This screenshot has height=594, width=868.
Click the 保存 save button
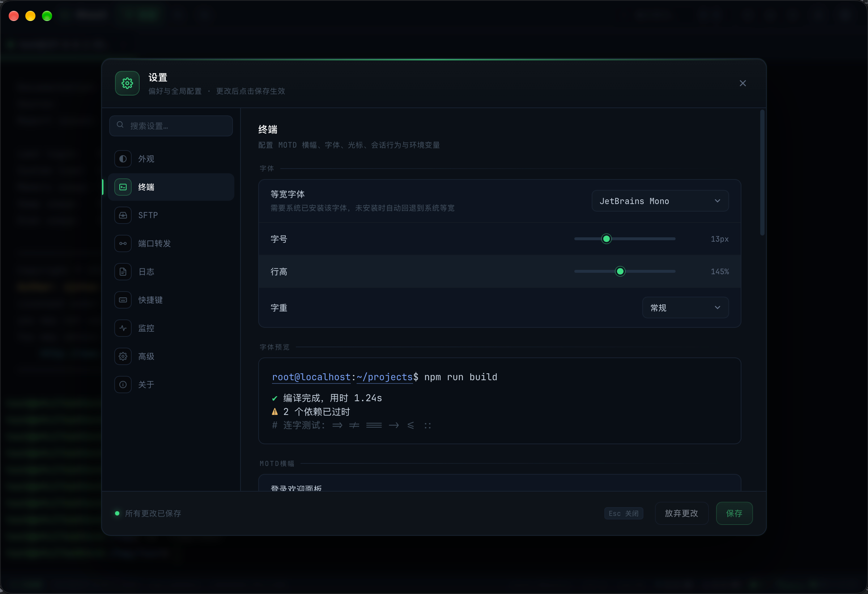point(734,513)
